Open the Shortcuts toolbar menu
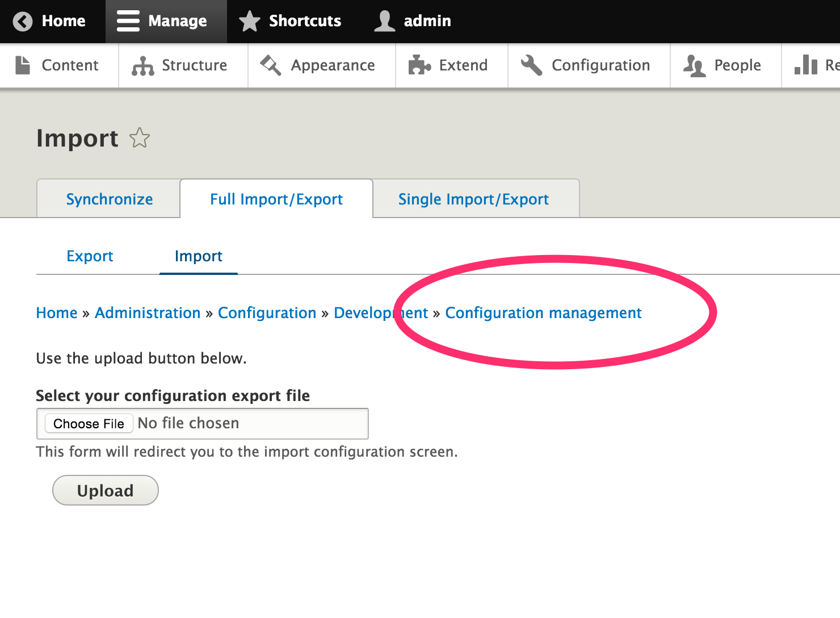 291,22
